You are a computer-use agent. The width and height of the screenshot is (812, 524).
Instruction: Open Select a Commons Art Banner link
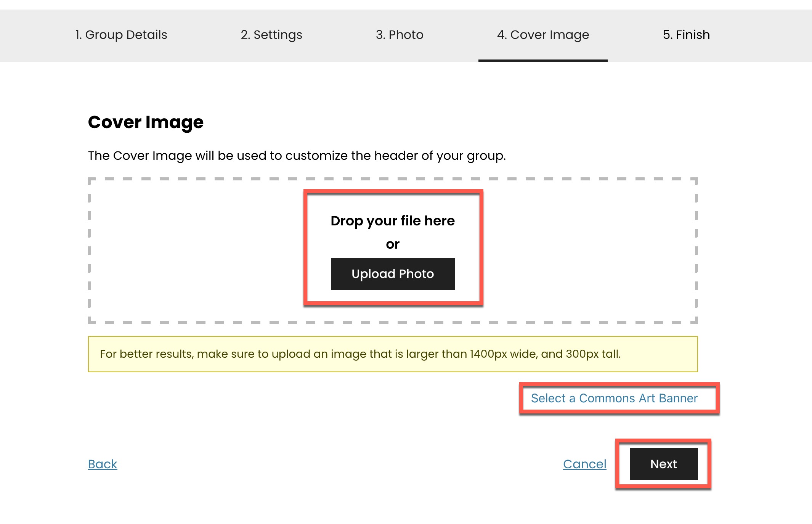click(614, 398)
